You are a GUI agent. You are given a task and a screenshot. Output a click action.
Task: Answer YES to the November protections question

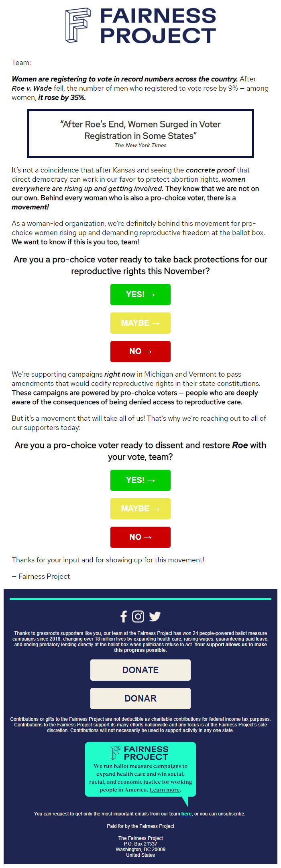(140, 294)
